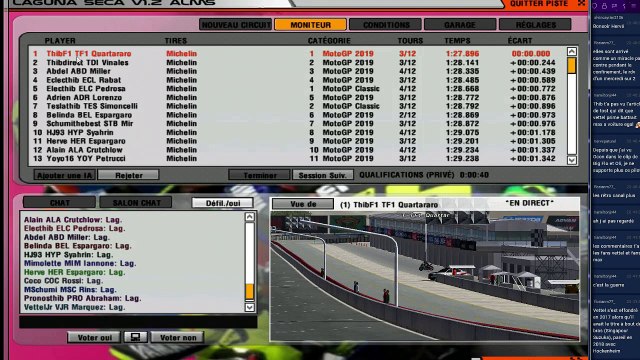Click the Rejeter button
The width and height of the screenshot is (640, 360).
pyautogui.click(x=129, y=175)
